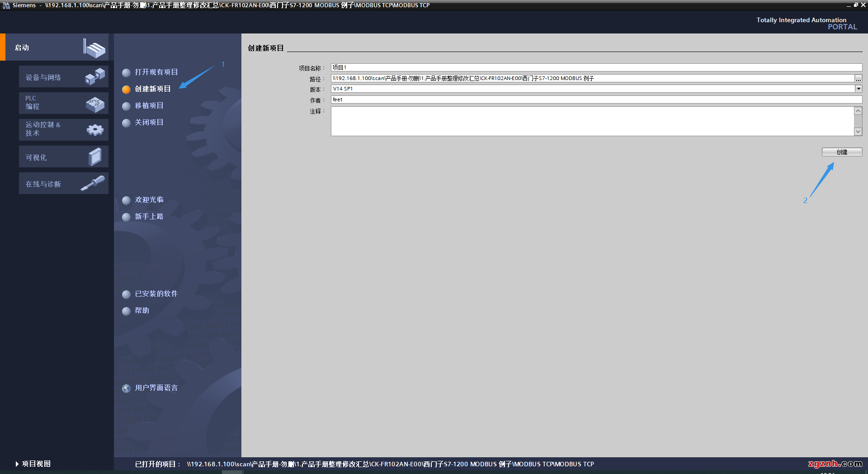The image size is (868, 474).
Task: Expand the 版本 V14 SP1 dropdown
Action: 858,89
